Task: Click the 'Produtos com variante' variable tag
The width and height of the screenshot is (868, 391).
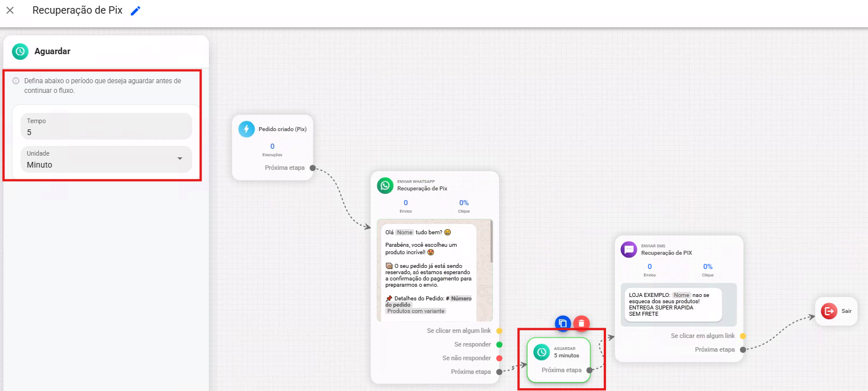Action: [x=416, y=311]
